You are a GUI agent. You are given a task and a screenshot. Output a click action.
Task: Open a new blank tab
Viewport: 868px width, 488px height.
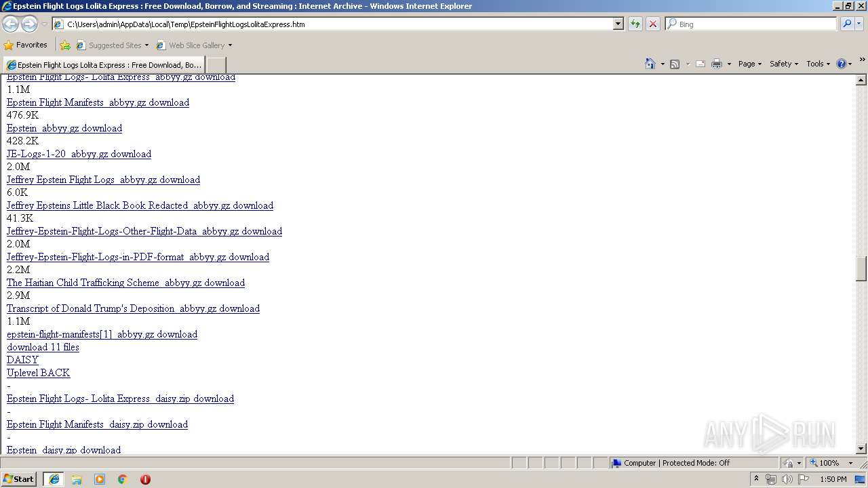click(x=216, y=65)
